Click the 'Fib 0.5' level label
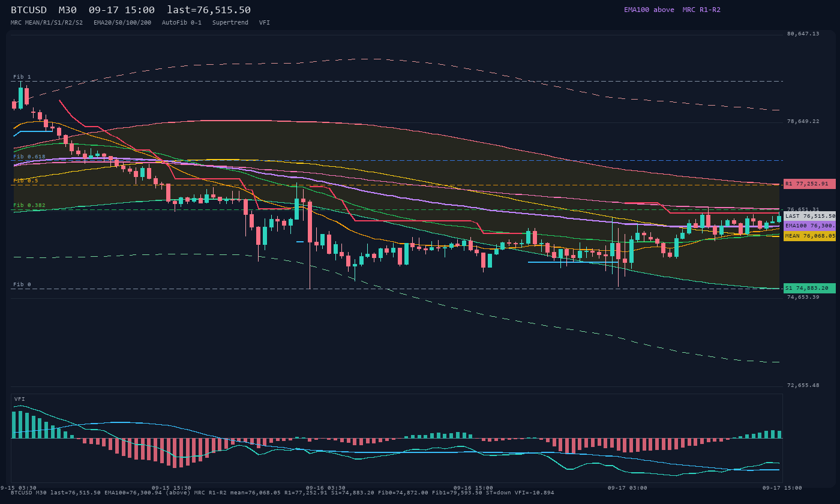Viewport: 840px width, 504px height. click(26, 181)
